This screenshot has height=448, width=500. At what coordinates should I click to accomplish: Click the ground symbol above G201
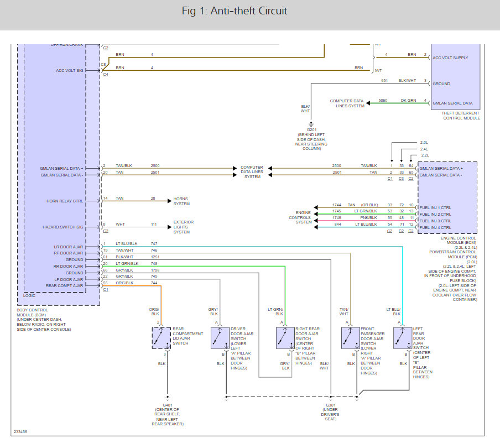(x=311, y=124)
